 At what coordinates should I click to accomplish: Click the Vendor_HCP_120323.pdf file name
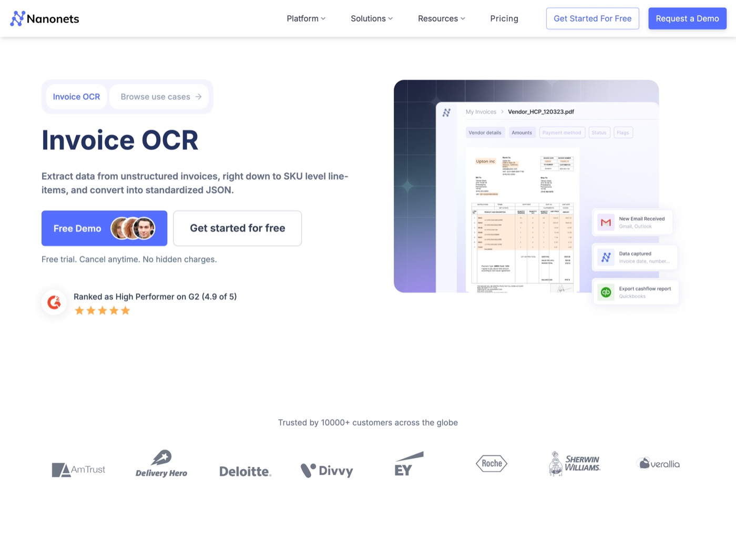(x=541, y=112)
